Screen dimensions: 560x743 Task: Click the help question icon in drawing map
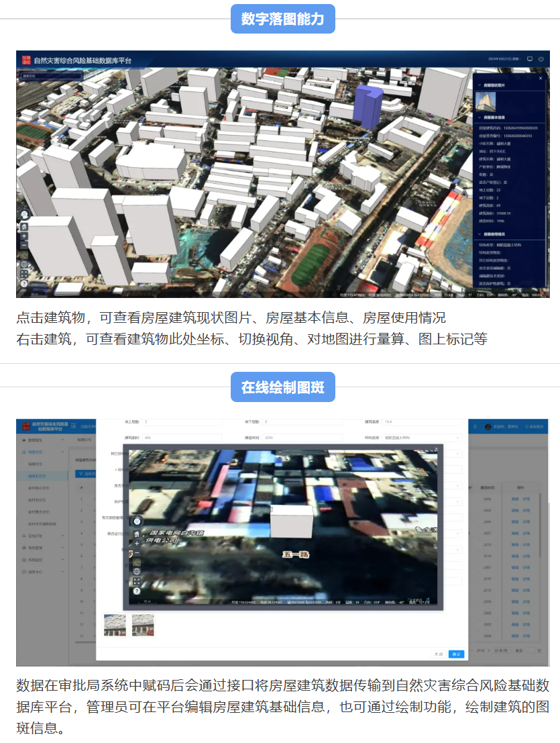pos(137,591)
